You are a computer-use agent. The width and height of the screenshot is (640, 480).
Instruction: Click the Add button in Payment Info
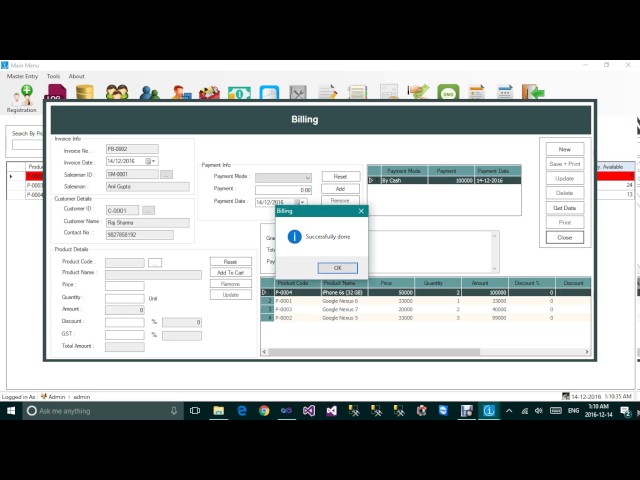click(x=340, y=189)
